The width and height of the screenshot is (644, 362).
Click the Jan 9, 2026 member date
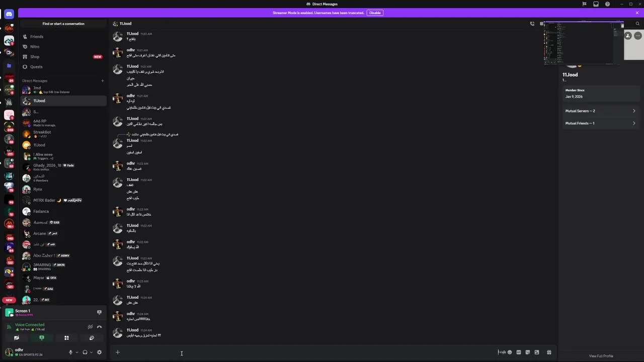[574, 97]
